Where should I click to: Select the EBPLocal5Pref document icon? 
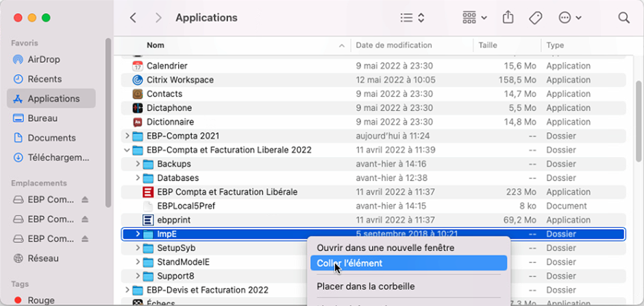tap(148, 206)
